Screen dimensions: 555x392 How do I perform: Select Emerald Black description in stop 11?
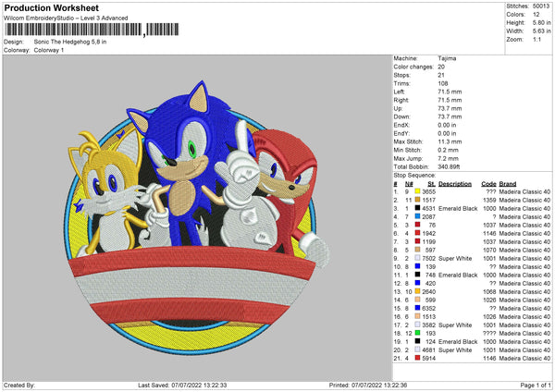(x=458, y=275)
